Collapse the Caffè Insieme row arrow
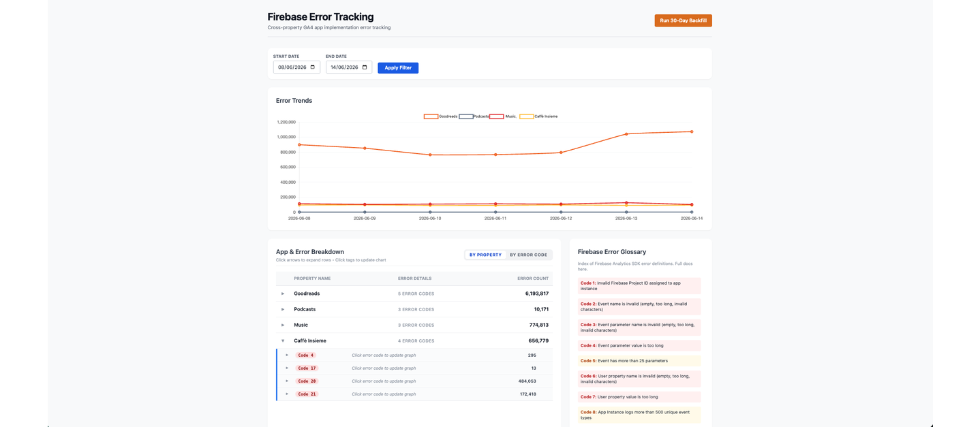Image resolution: width=980 pixels, height=427 pixels. point(283,341)
